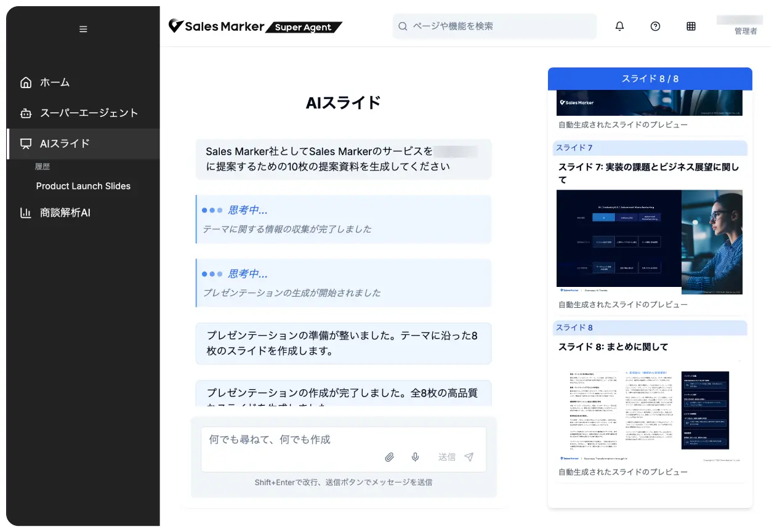This screenshot has width=777, height=532.
Task: Click the bar chart 商談解析AI icon
Action: point(26,213)
